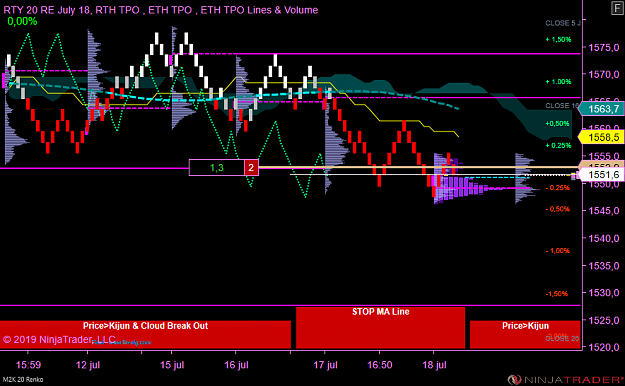The image size is (625, 386).
Task: Click the '+ 0.25%' level label
Action: point(558,146)
